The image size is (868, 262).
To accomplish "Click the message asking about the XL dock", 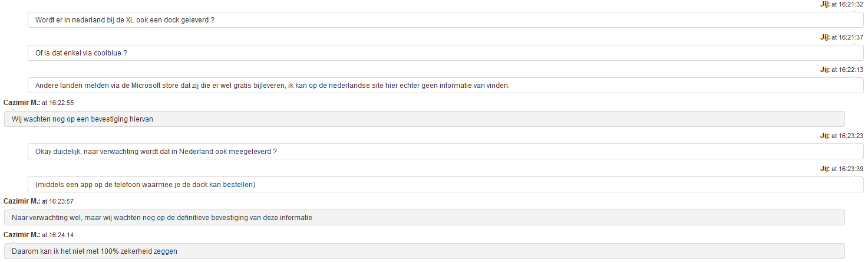I will click(124, 20).
